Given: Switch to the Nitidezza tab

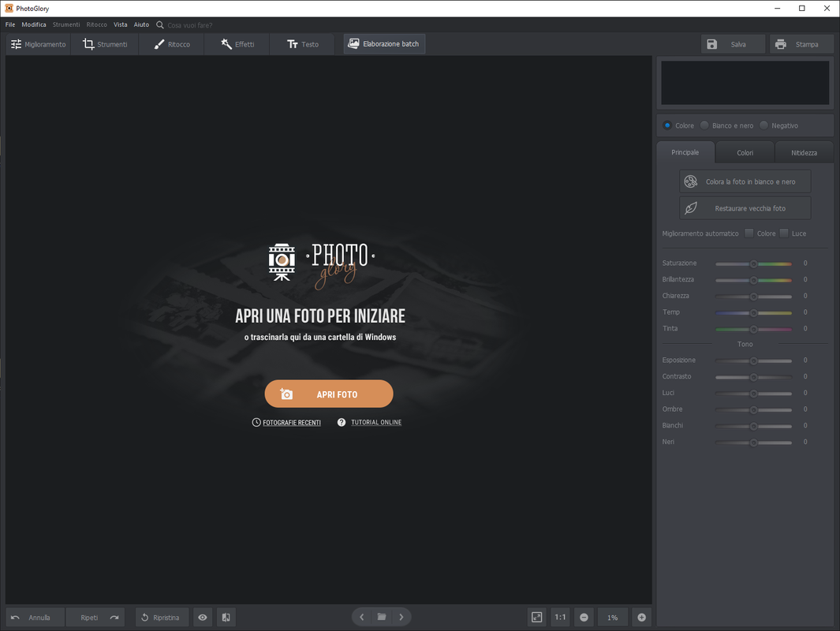Looking at the screenshot, I should 804,153.
